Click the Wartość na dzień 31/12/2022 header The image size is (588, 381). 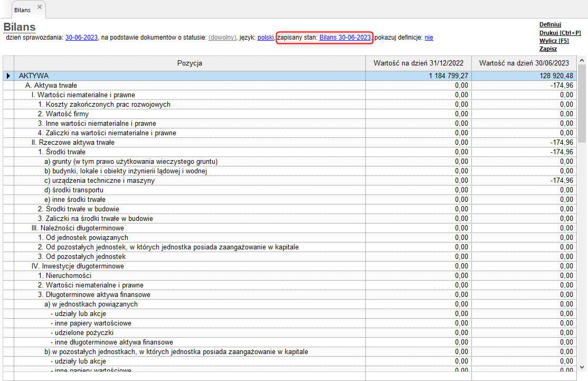tap(418, 63)
